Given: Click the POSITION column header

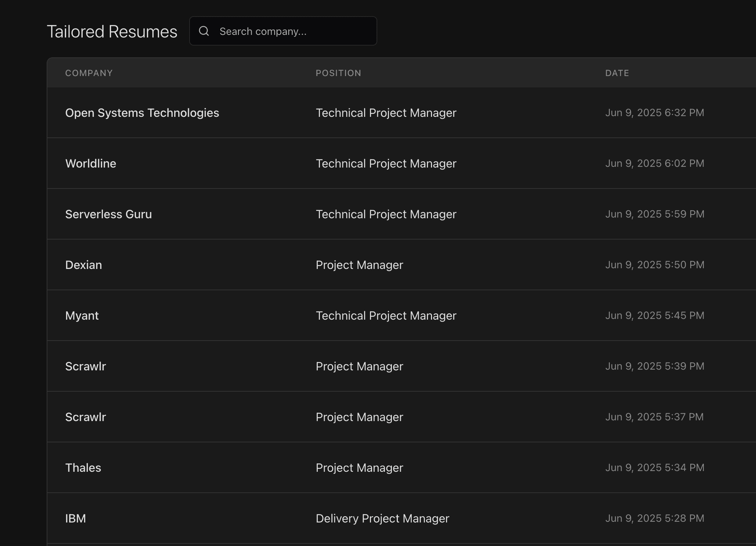Looking at the screenshot, I should pyautogui.click(x=338, y=73).
